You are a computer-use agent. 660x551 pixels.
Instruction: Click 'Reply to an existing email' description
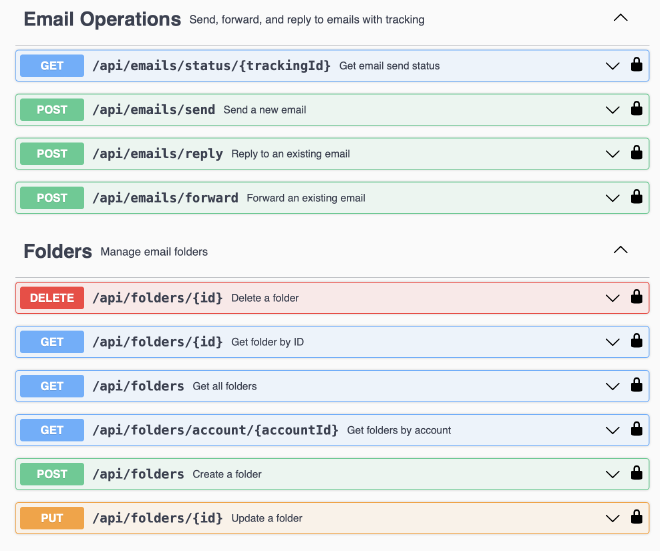[x=290, y=154]
